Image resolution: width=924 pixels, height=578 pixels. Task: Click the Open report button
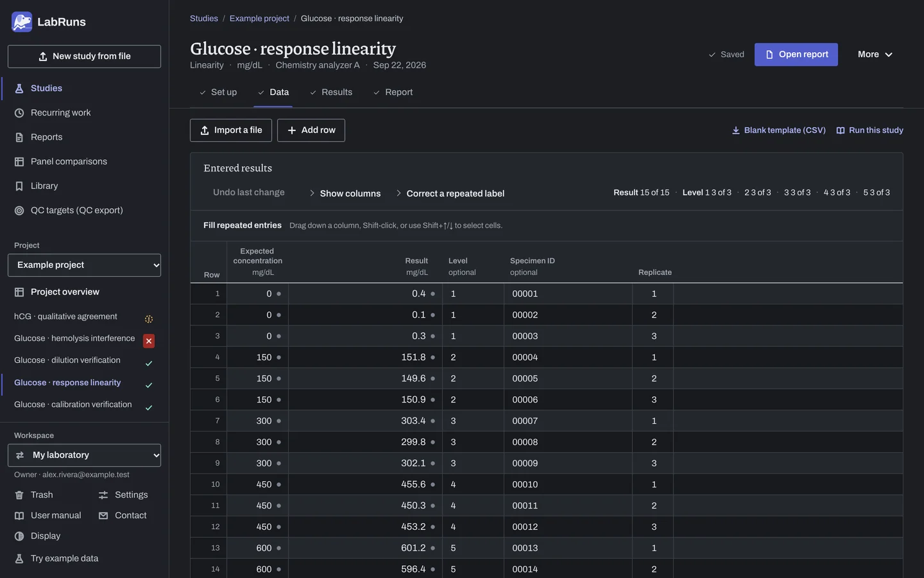point(796,55)
